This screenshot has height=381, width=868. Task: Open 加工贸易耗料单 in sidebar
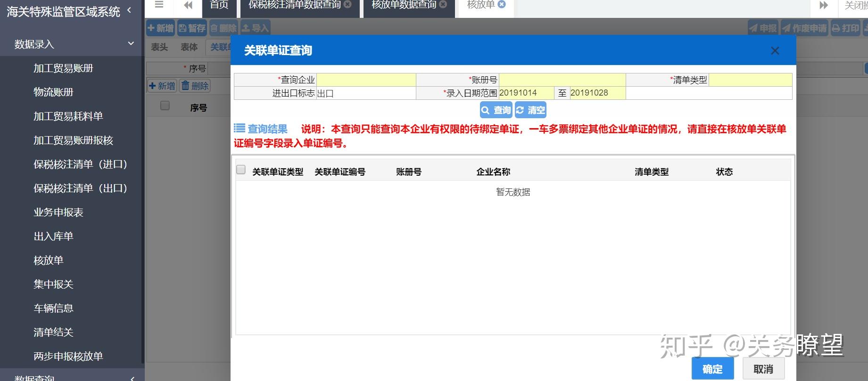pos(68,116)
